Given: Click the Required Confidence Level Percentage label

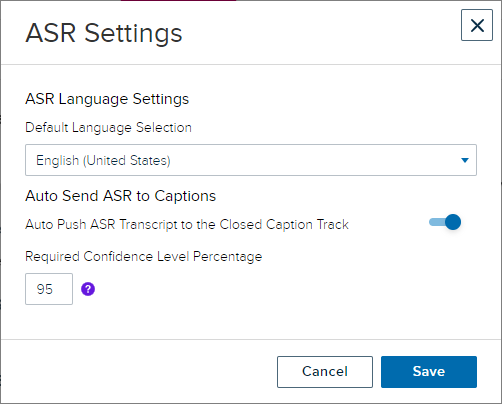Looking at the screenshot, I should (x=144, y=257).
